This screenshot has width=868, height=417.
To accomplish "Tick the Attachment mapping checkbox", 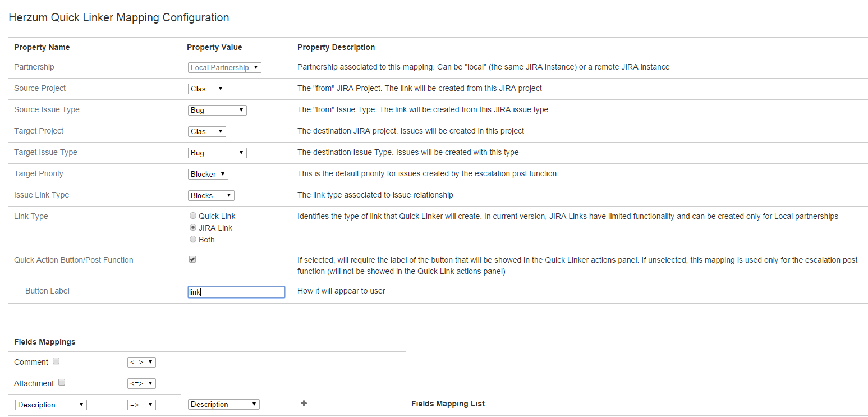I will (62, 383).
